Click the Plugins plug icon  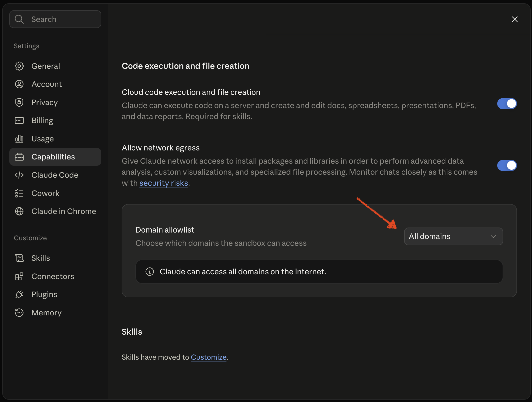[19, 294]
